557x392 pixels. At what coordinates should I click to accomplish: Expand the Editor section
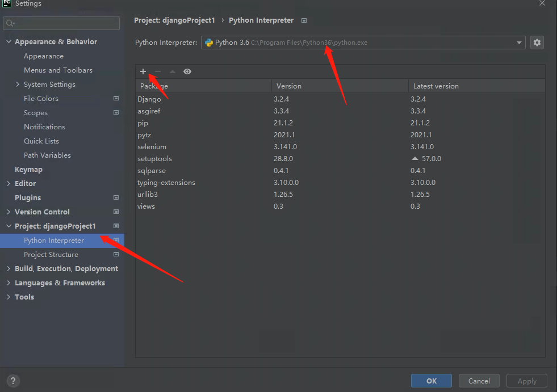(9, 184)
